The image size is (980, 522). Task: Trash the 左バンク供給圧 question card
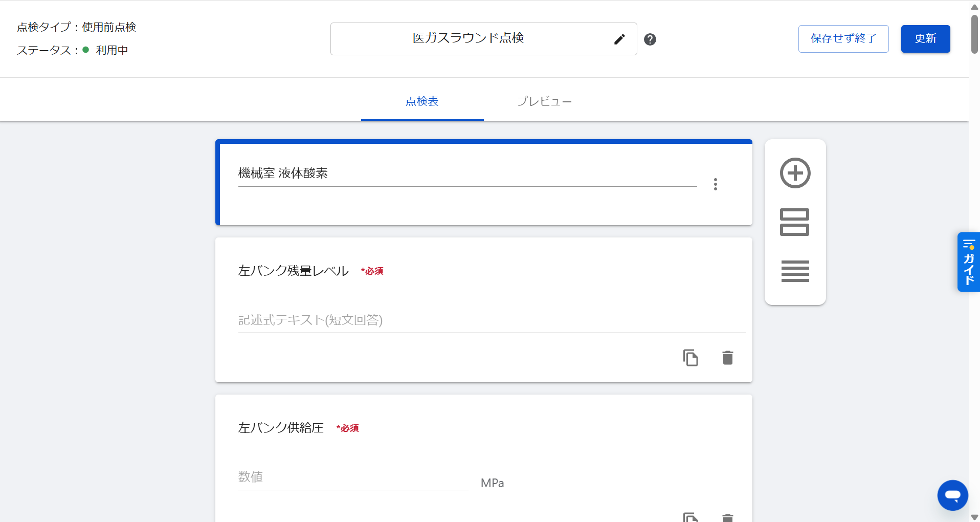coord(727,517)
